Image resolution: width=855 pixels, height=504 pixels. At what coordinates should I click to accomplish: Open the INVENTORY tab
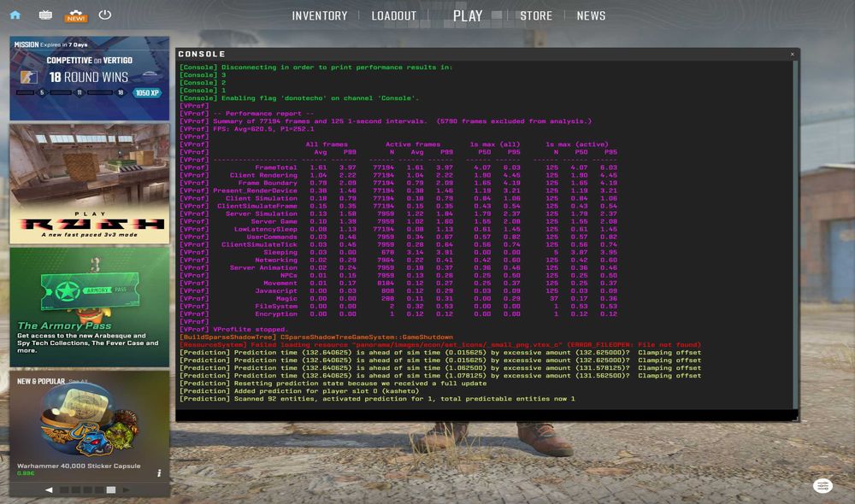click(x=320, y=15)
